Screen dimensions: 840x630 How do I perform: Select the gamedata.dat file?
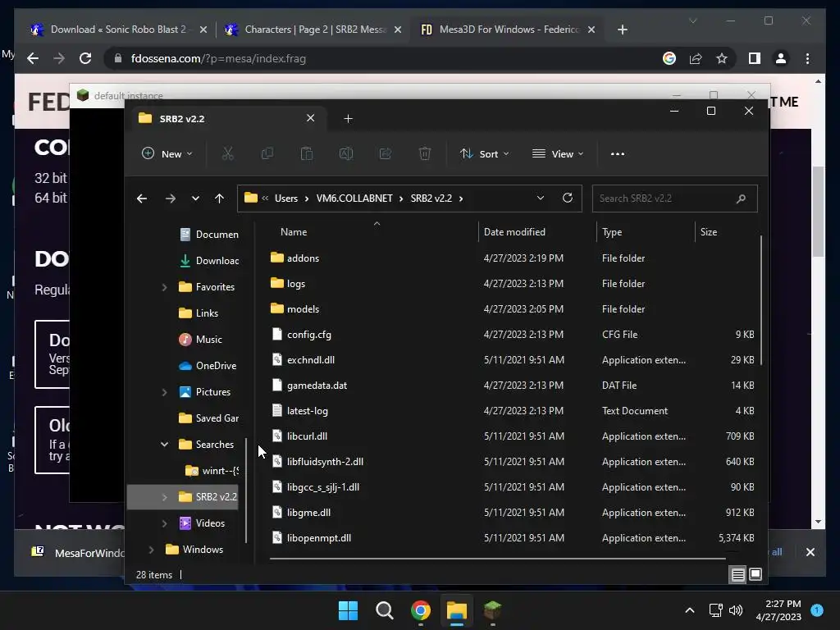pyautogui.click(x=309, y=386)
